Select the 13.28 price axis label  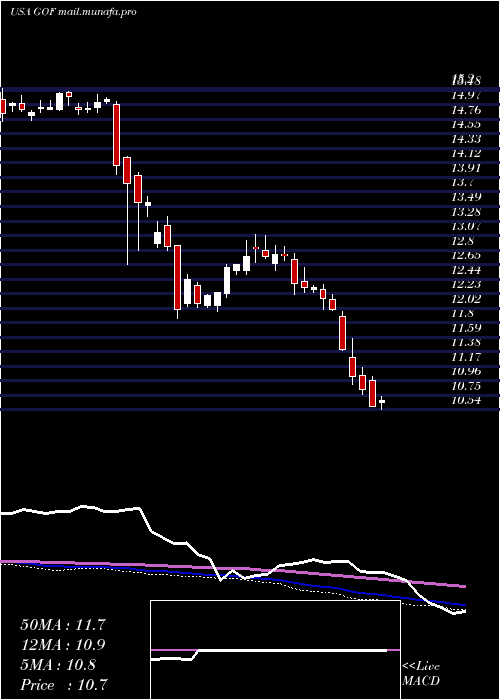pos(466,212)
